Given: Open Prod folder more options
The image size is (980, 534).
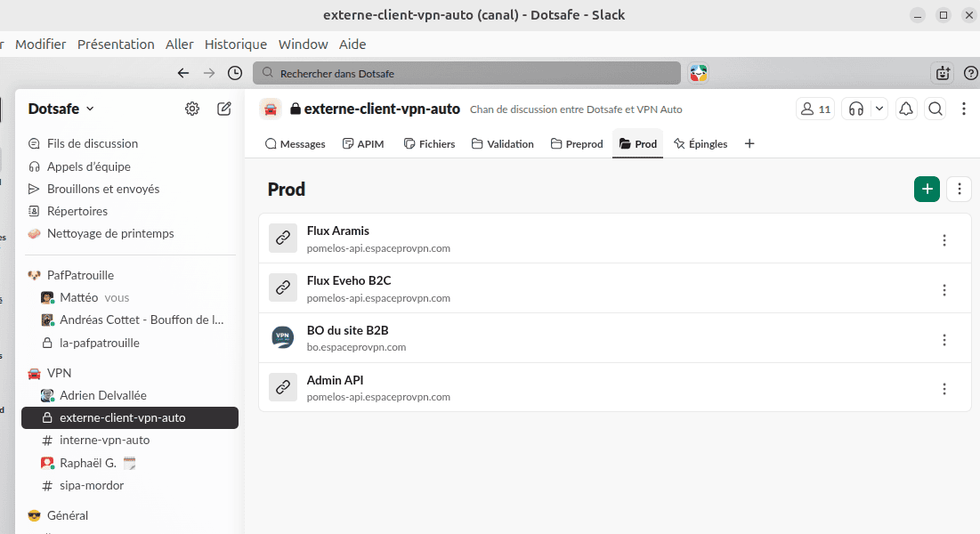Looking at the screenshot, I should (x=960, y=189).
